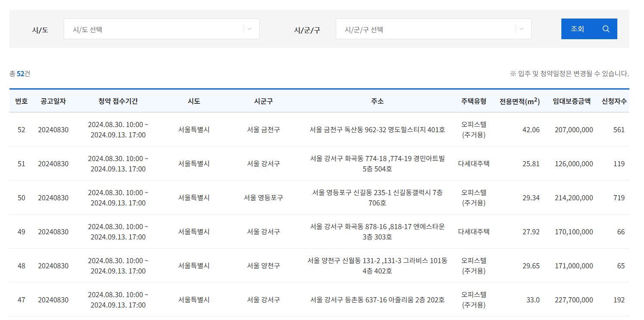Open the 신길동갤럭시 listing in 영등포구
The width and height of the screenshot is (644, 320).
click(x=378, y=197)
